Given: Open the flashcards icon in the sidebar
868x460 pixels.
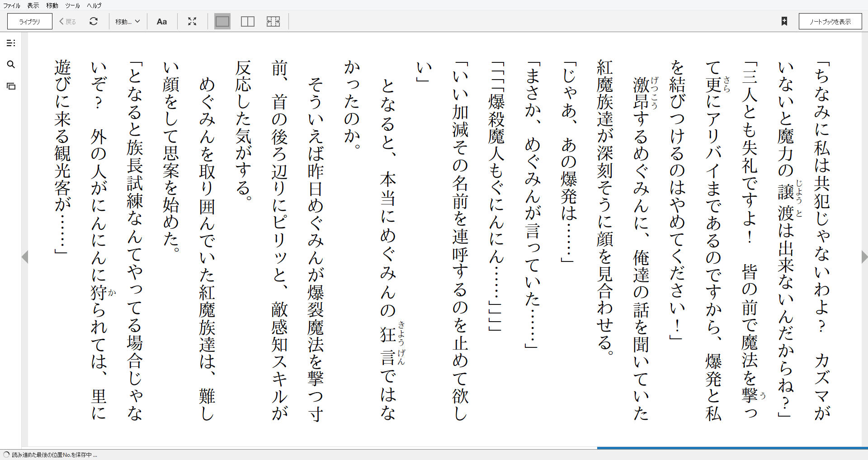Looking at the screenshot, I should [11, 86].
